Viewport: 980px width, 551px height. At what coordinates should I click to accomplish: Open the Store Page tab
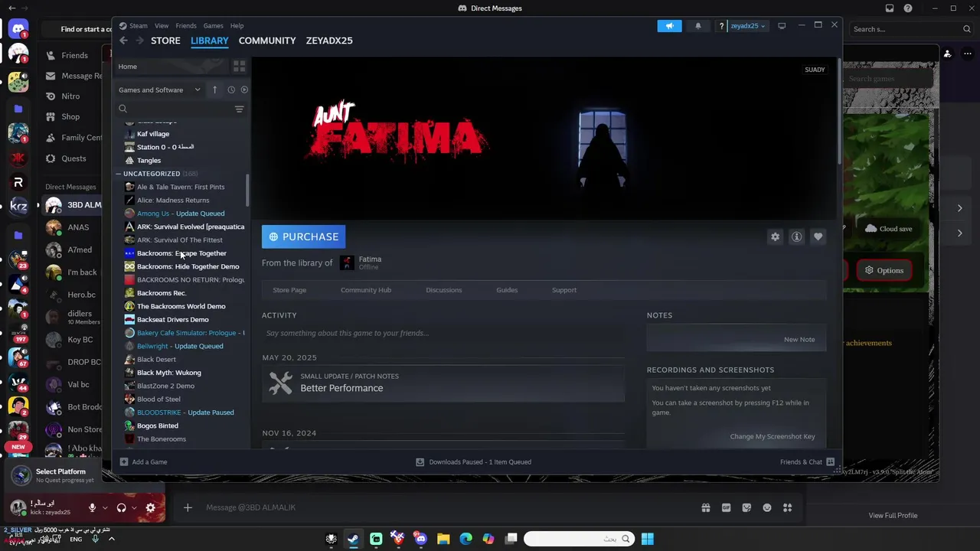[289, 290]
